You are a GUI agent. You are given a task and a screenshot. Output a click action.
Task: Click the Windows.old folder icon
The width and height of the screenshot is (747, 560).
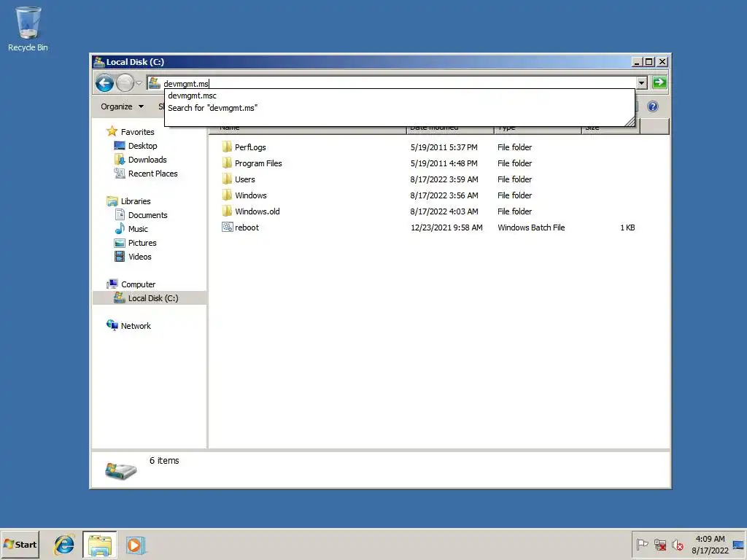click(x=227, y=211)
